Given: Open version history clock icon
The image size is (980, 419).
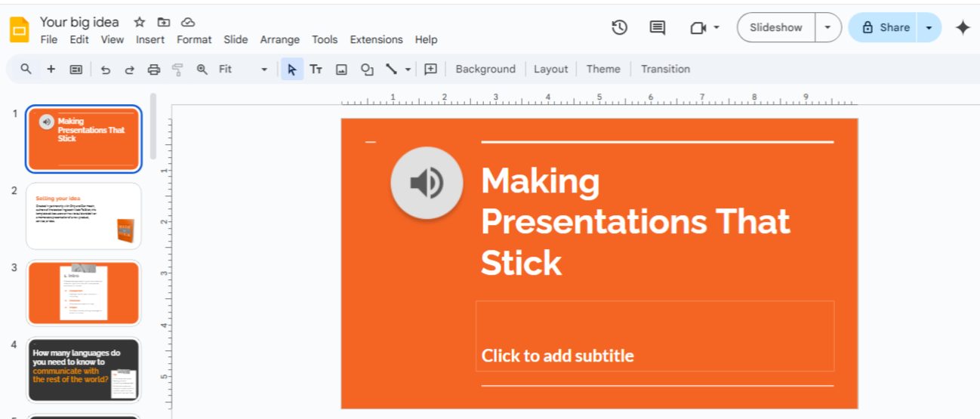Looking at the screenshot, I should (x=619, y=27).
